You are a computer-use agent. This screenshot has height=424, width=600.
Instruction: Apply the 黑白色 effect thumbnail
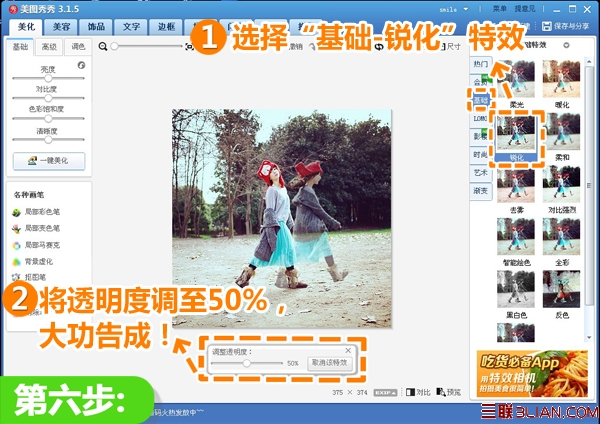click(516, 289)
